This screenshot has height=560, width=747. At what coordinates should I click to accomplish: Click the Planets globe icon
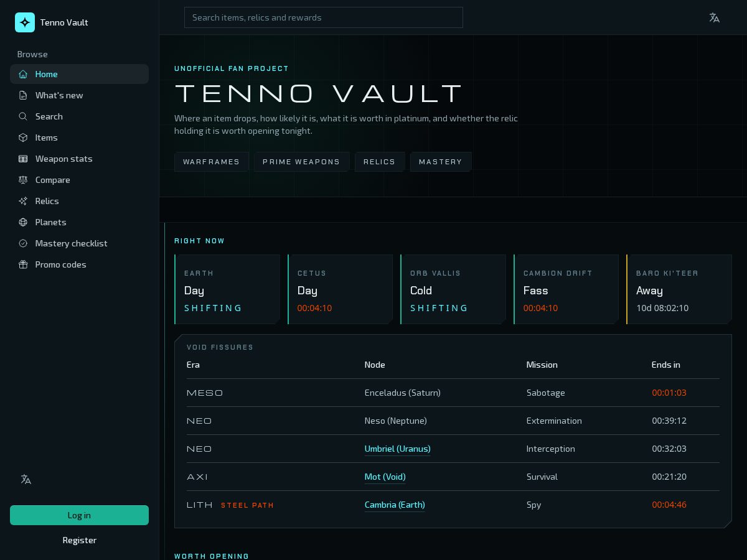(23, 222)
